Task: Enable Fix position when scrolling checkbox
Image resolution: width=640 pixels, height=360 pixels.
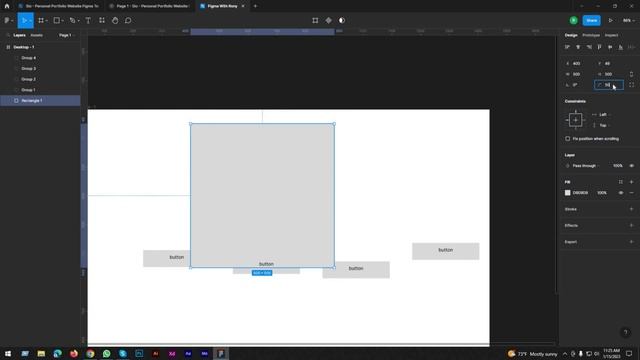Action: [568, 139]
